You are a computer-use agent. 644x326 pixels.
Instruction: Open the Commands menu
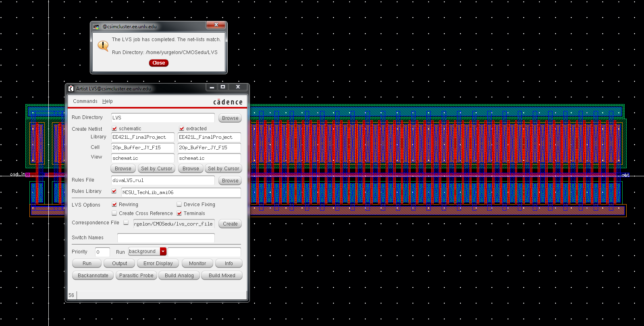point(85,101)
